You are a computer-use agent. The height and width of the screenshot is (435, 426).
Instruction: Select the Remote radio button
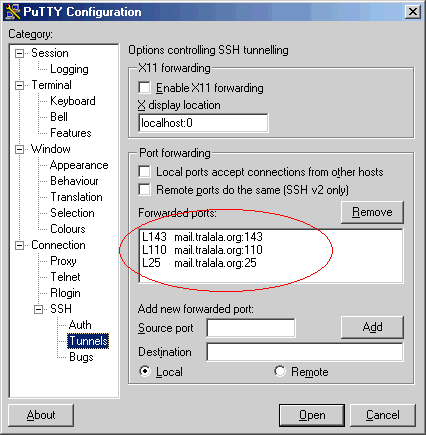pos(280,371)
